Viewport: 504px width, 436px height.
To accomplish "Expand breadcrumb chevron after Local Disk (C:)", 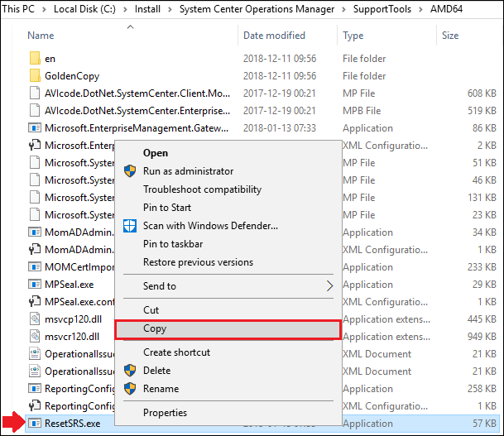I will 125,9.
